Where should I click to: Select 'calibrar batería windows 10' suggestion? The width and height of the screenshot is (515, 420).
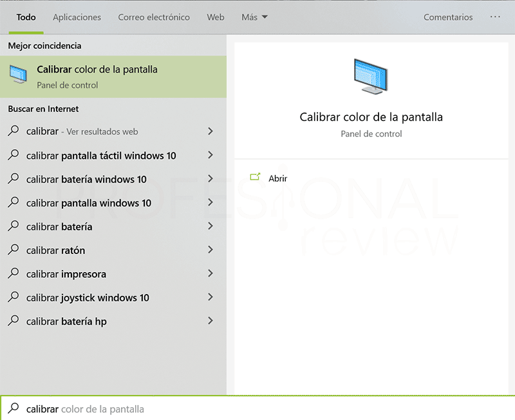[x=113, y=179]
